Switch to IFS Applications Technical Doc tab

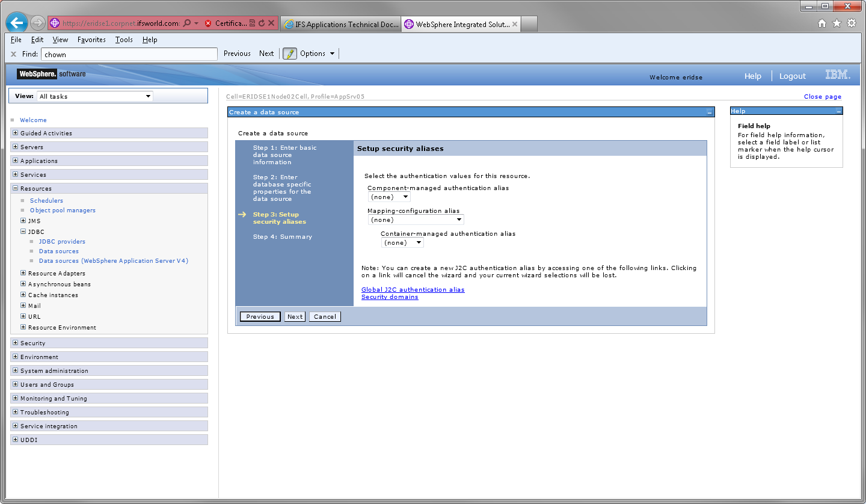340,24
